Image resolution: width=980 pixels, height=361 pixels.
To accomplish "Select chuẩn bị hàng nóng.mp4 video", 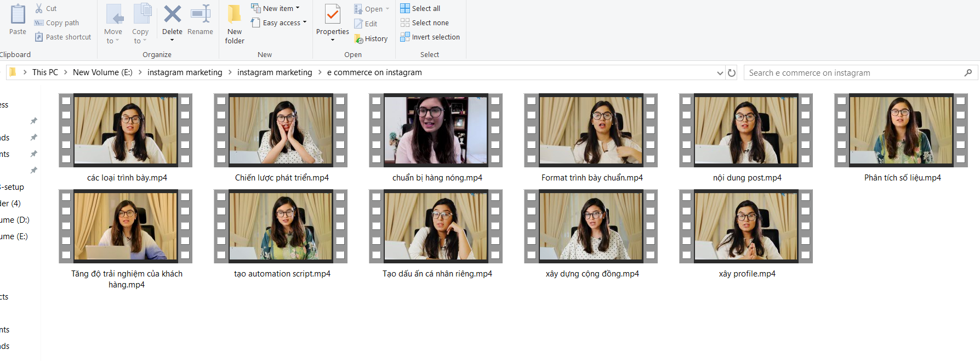I will pos(436,130).
